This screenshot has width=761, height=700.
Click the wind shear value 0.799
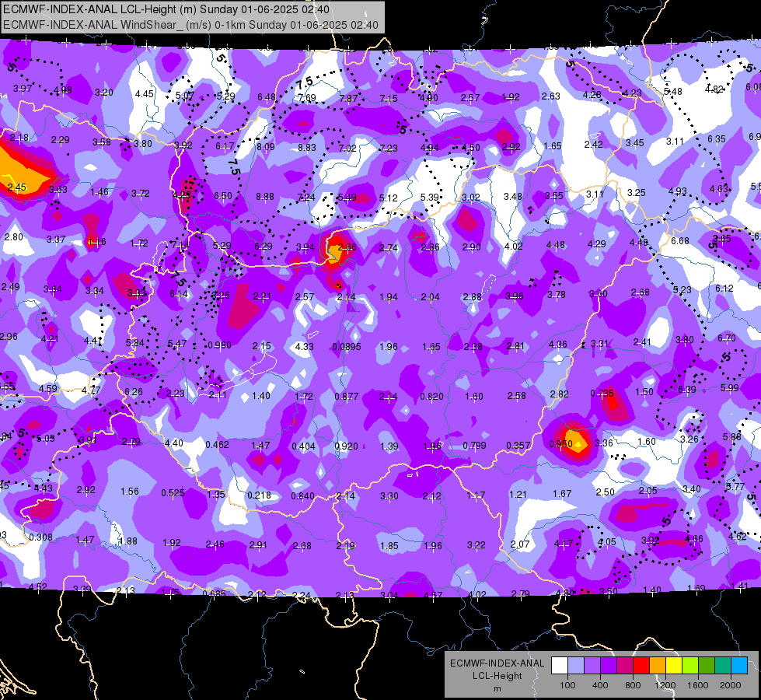click(x=474, y=446)
